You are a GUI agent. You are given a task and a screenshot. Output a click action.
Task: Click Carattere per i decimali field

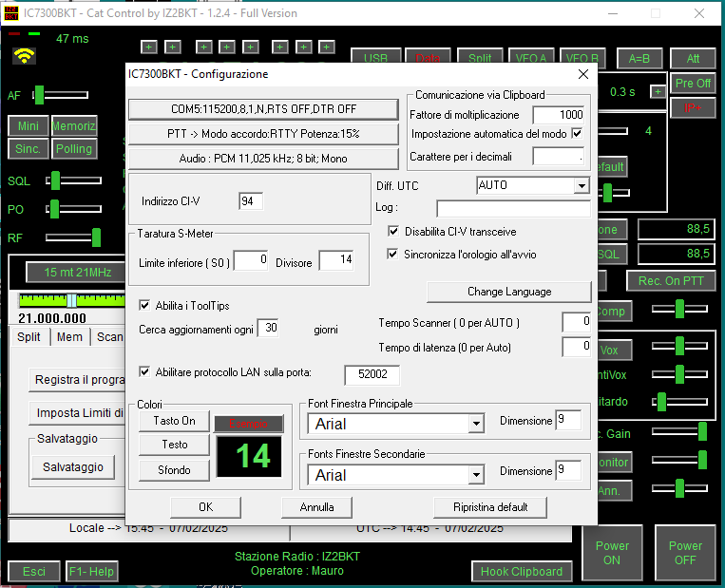point(558,156)
